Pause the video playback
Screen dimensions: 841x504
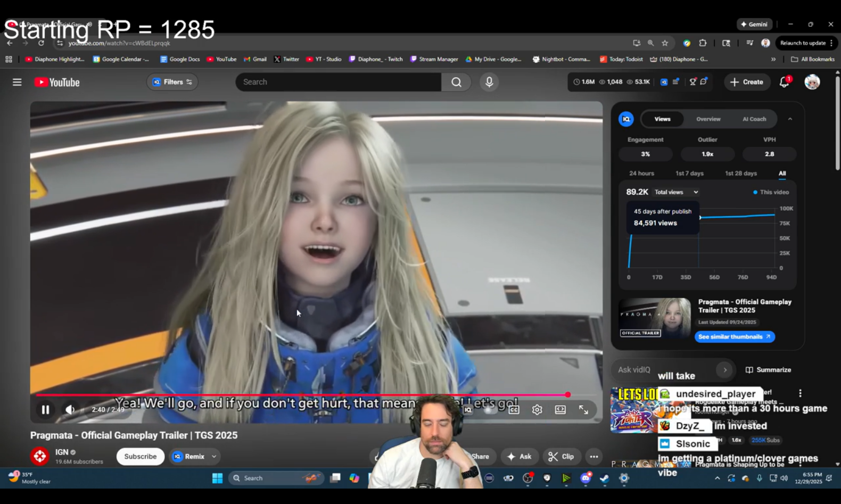(45, 409)
